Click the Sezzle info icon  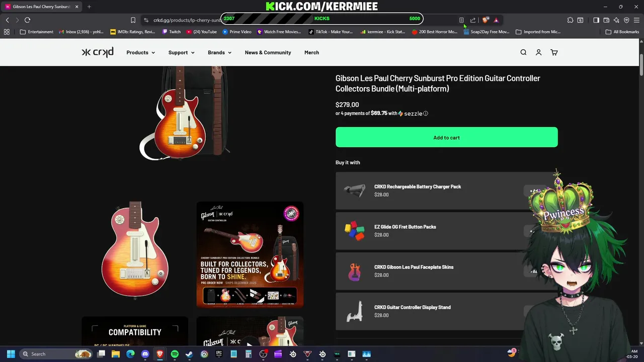425,114
